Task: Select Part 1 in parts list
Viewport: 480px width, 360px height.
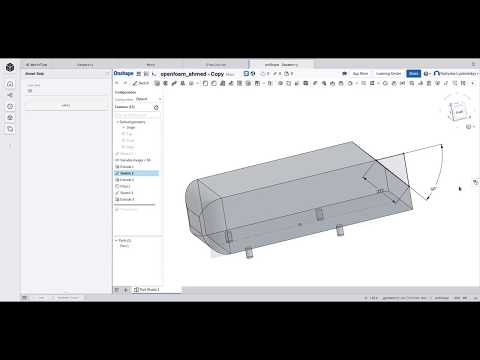Action: 124,246
